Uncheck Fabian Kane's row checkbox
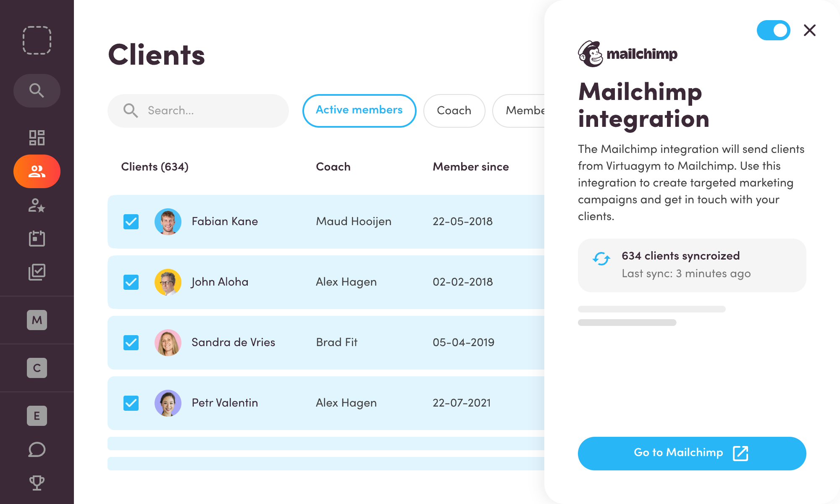840x504 pixels. (x=131, y=221)
